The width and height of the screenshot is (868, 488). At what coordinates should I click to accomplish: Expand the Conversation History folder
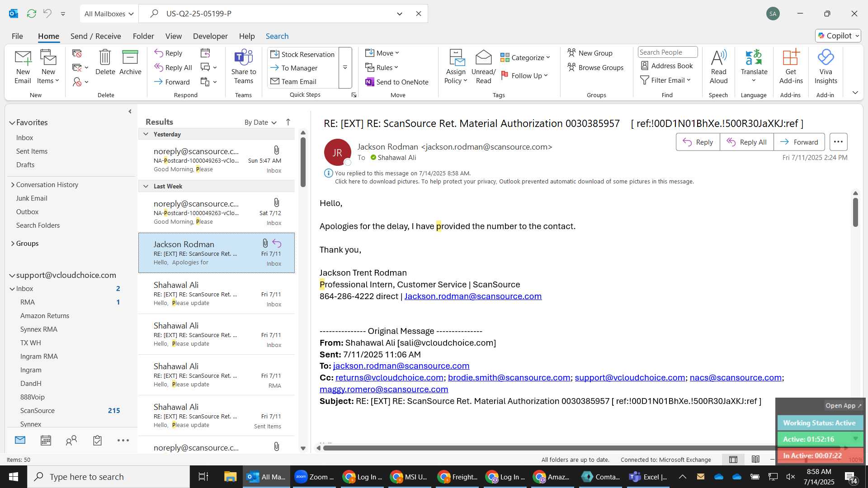13,185
